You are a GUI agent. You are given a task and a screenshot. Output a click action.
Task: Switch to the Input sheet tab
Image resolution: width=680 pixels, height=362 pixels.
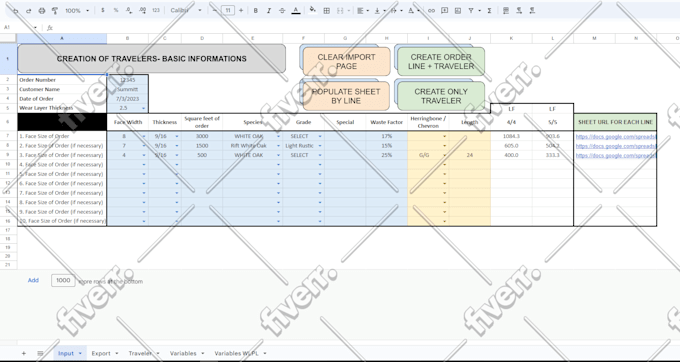(x=70, y=353)
